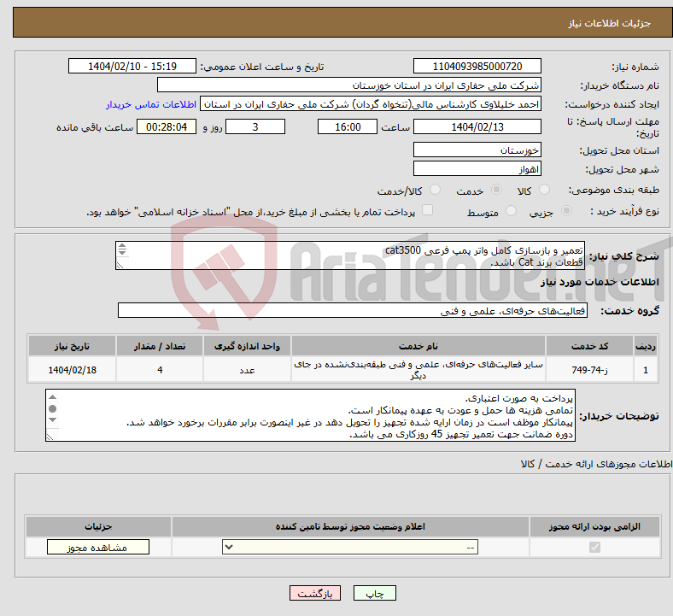This screenshot has height=616, width=673.
Task: Click the delivery city field اهواز
Action: pos(477,168)
